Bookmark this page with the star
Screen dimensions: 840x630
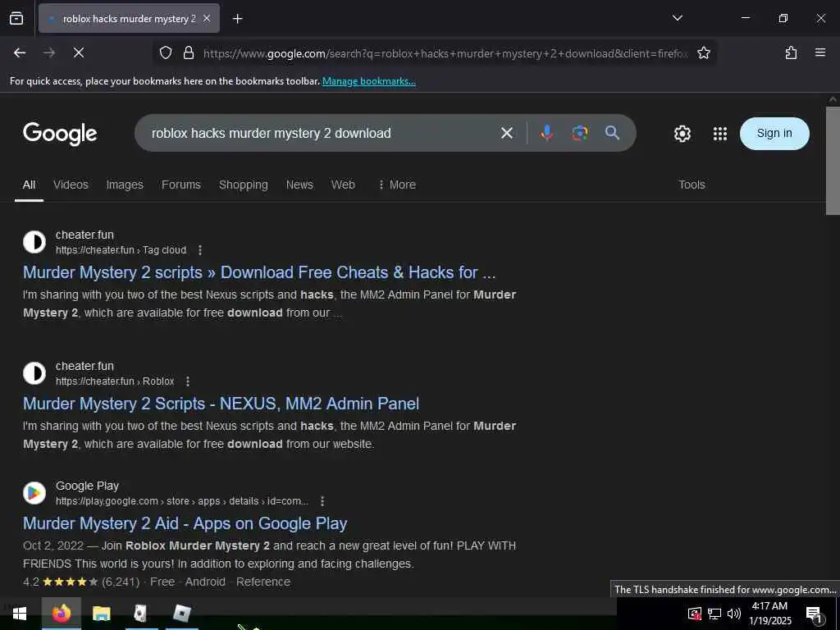pyautogui.click(x=703, y=52)
